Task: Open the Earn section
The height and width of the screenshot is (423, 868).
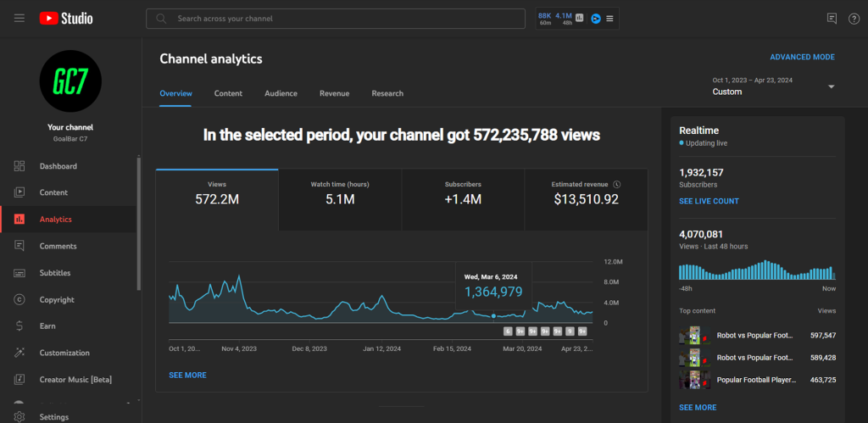Action: coord(70,326)
